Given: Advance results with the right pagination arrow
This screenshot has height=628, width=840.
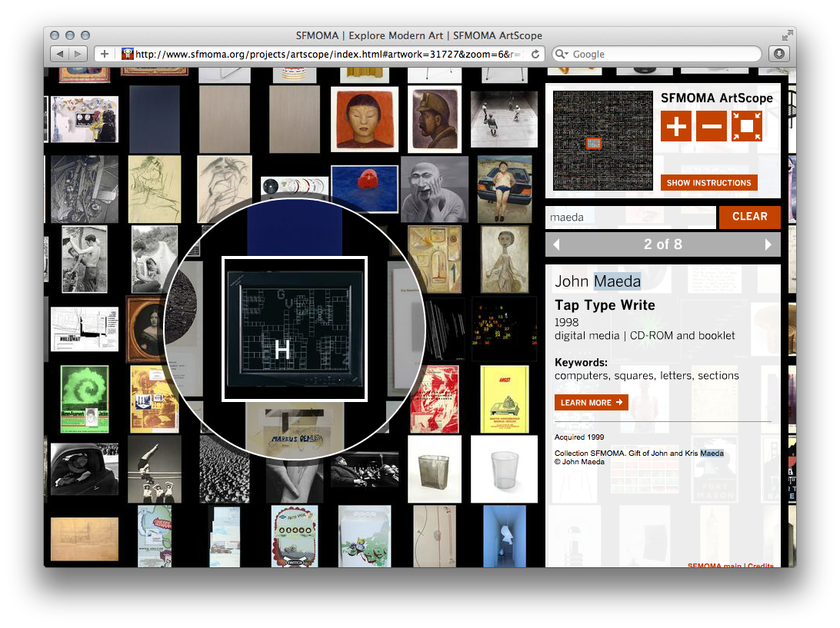Looking at the screenshot, I should (768, 244).
